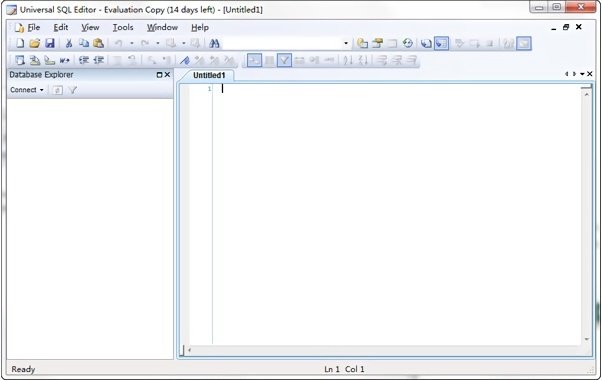This screenshot has height=380, width=602.
Task: Open the Redo history dropdown arrow
Action: coord(158,43)
